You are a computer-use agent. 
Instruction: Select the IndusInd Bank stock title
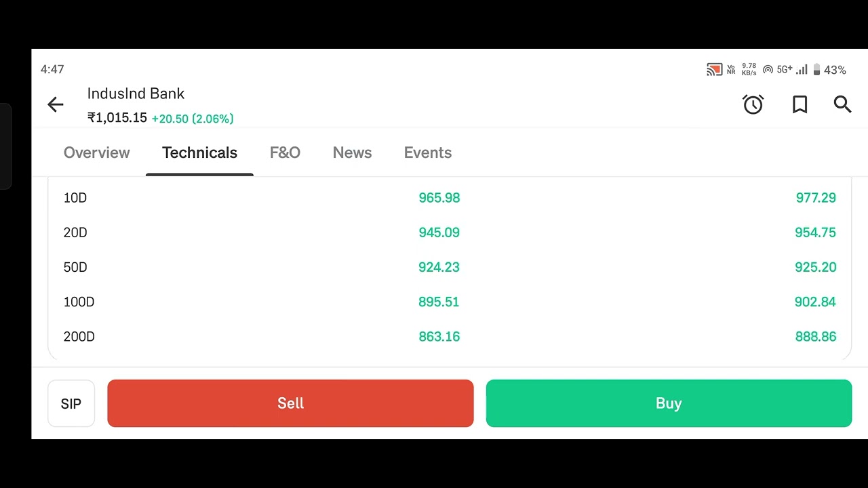136,94
